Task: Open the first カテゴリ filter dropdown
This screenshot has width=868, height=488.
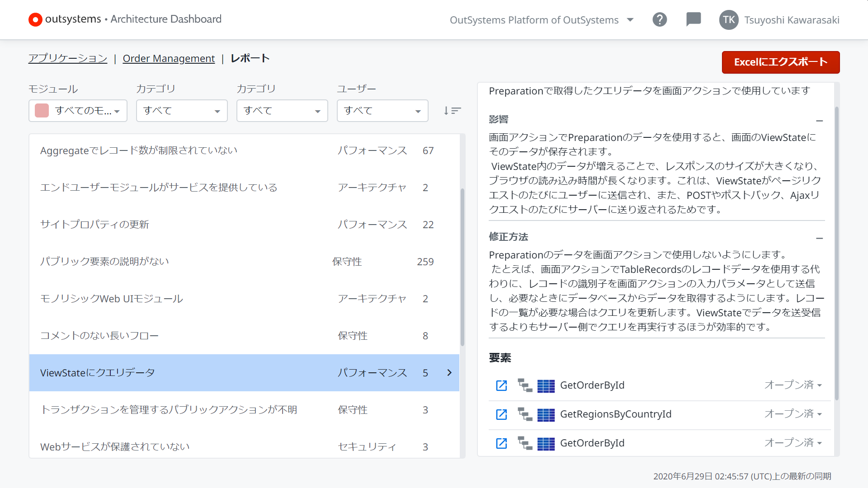Action: tap(181, 110)
